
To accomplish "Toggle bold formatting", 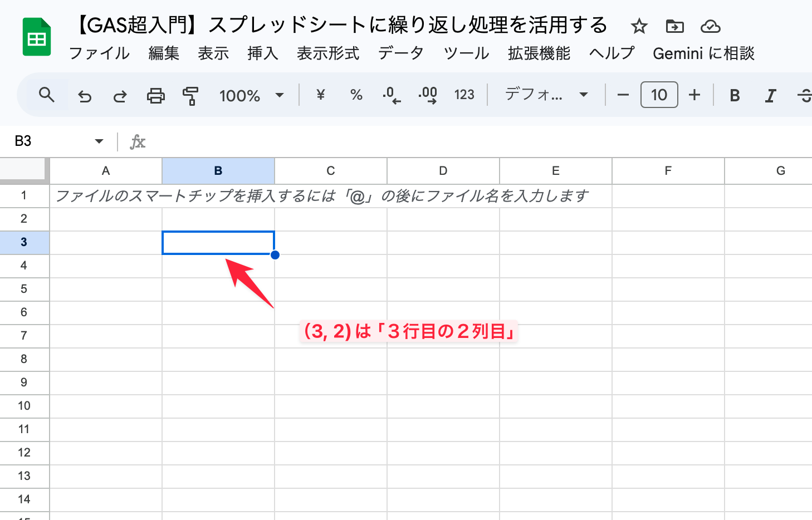I will point(735,96).
